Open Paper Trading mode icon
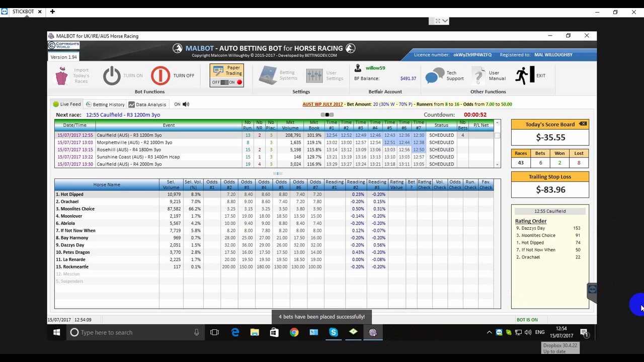 coord(218,70)
